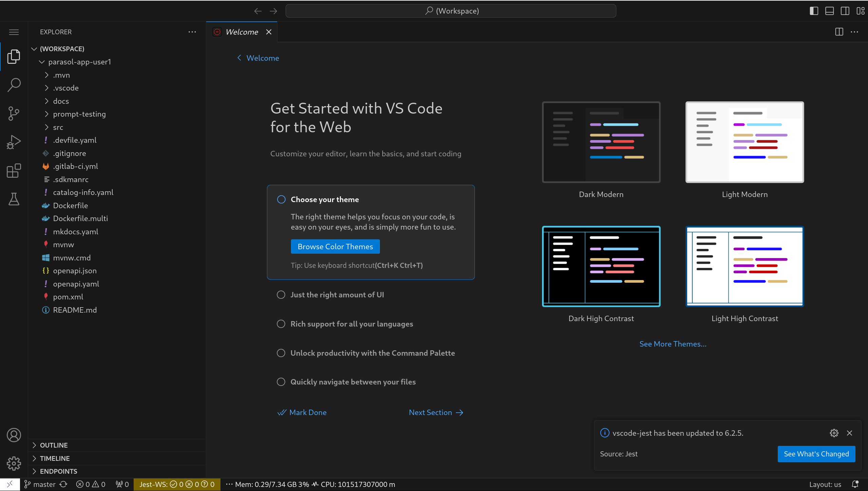Click the Browse Color Themes button
Screen dimensions: 868x491
coord(335,246)
